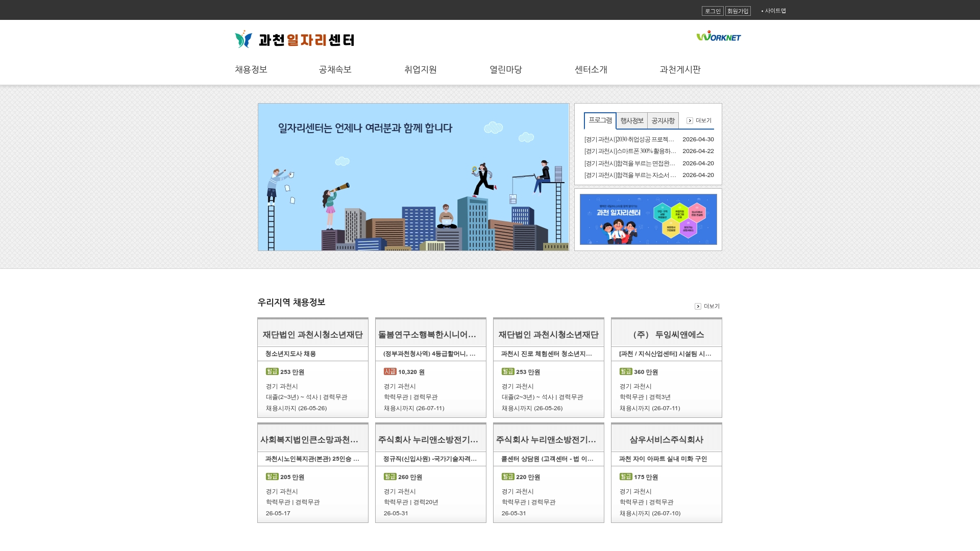The width and height of the screenshot is (980, 551).
Task: Click the main city illustration banner
Action: 413,177
